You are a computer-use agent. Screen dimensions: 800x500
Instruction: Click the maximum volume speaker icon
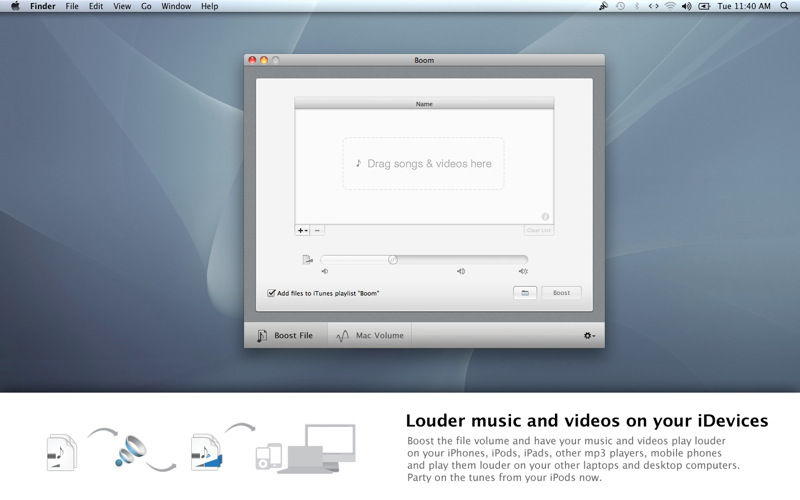[523, 271]
